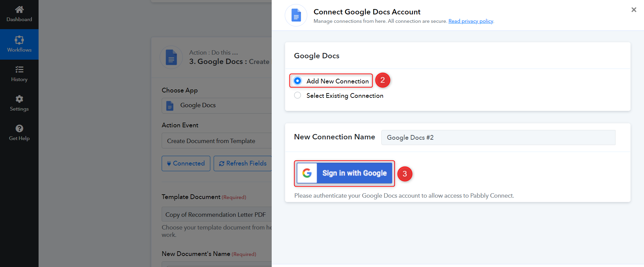The height and width of the screenshot is (267, 644).
Task: Click the 'Choose your template document' hint text
Action: [x=217, y=231]
